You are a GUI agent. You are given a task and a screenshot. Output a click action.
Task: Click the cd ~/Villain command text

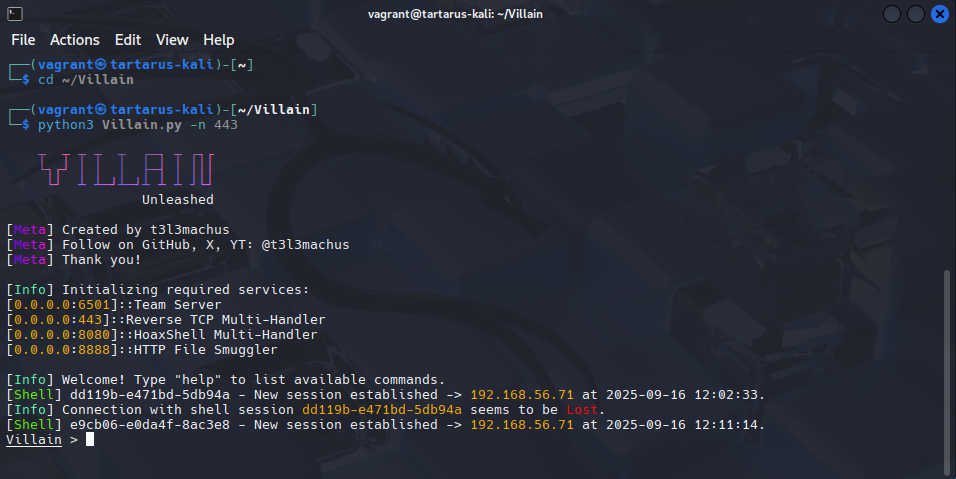(x=86, y=80)
